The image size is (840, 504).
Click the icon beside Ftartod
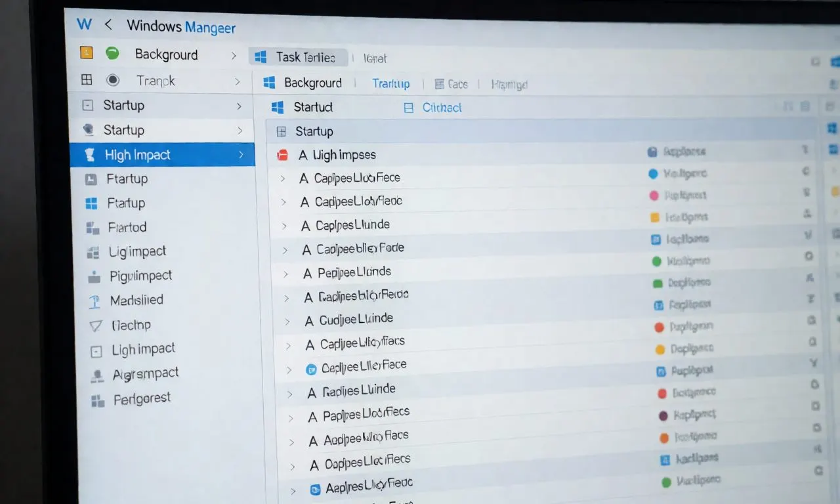[x=93, y=228]
